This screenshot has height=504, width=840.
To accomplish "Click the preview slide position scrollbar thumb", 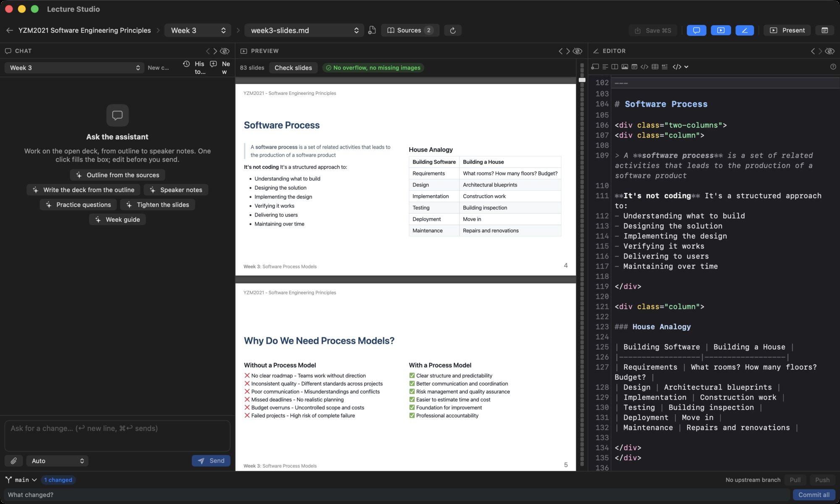I will (582, 80).
